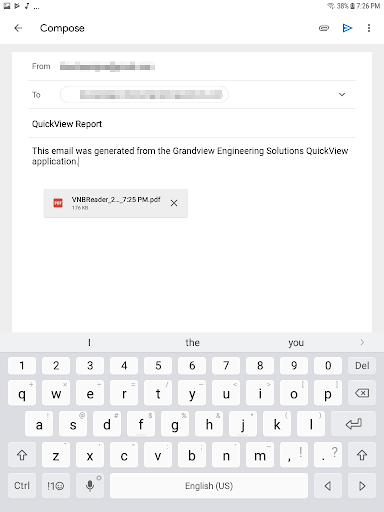Toggle the right shift key
This screenshot has width=384, height=512.
pos(362,455)
